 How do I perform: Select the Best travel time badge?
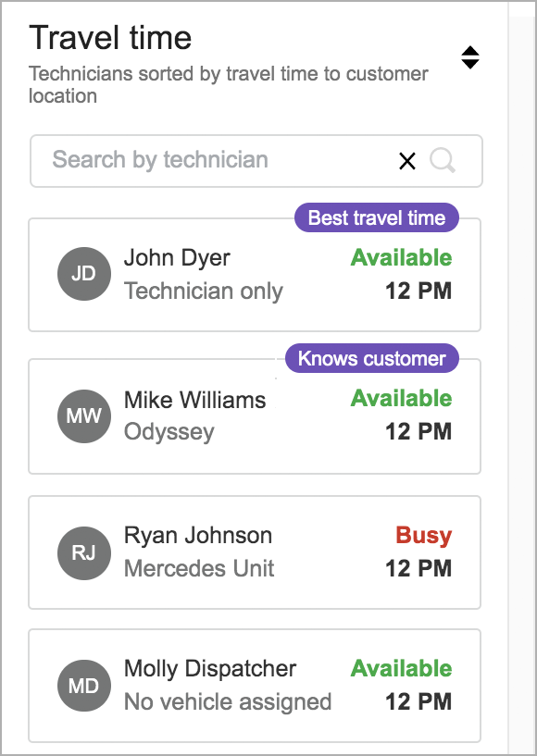point(376,217)
